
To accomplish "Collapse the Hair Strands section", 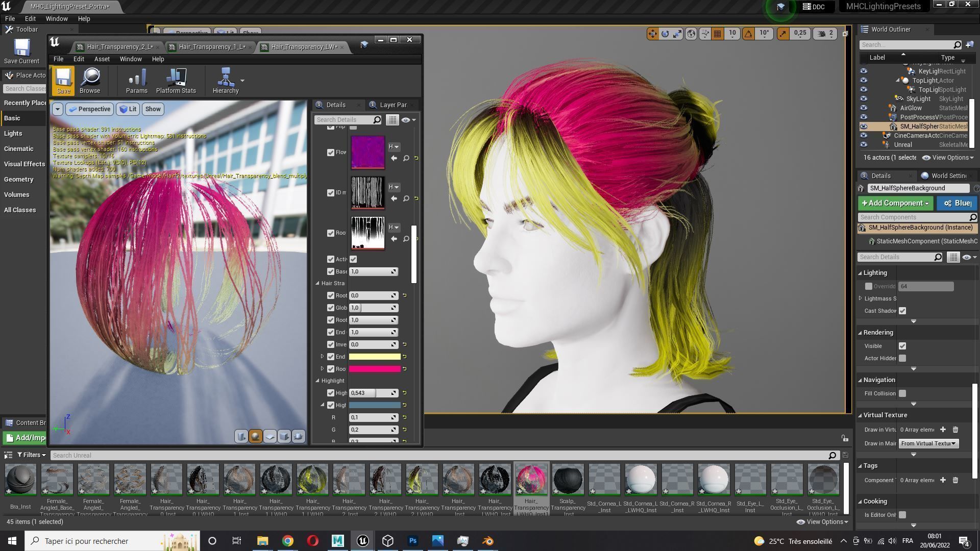I will (x=317, y=284).
